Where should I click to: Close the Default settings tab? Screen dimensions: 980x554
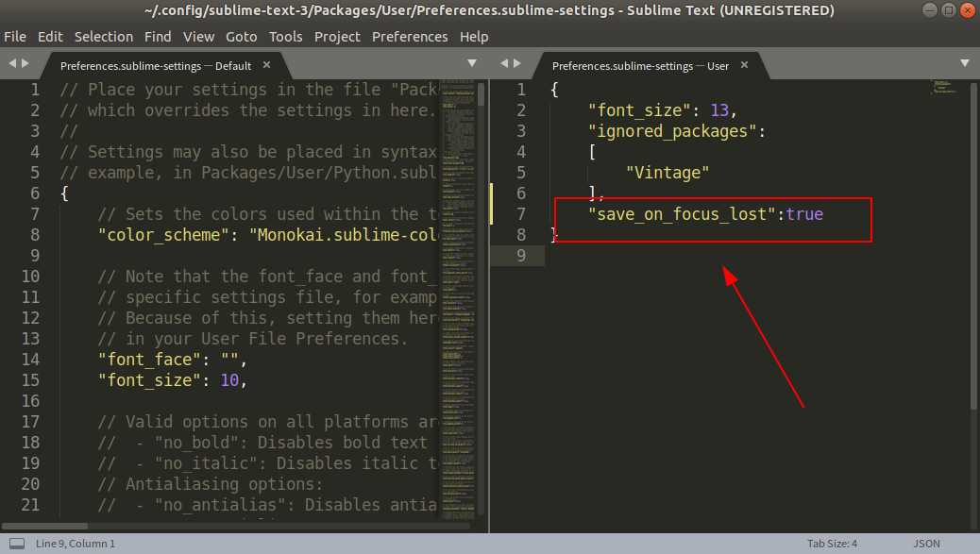[x=267, y=65]
